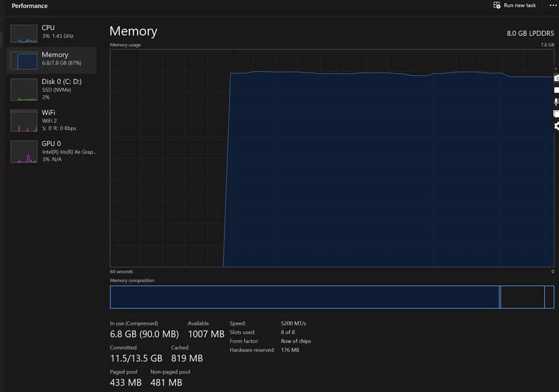Click the 433 MB paged pool value
Image resolution: width=559 pixels, height=392 pixels.
coord(126,383)
